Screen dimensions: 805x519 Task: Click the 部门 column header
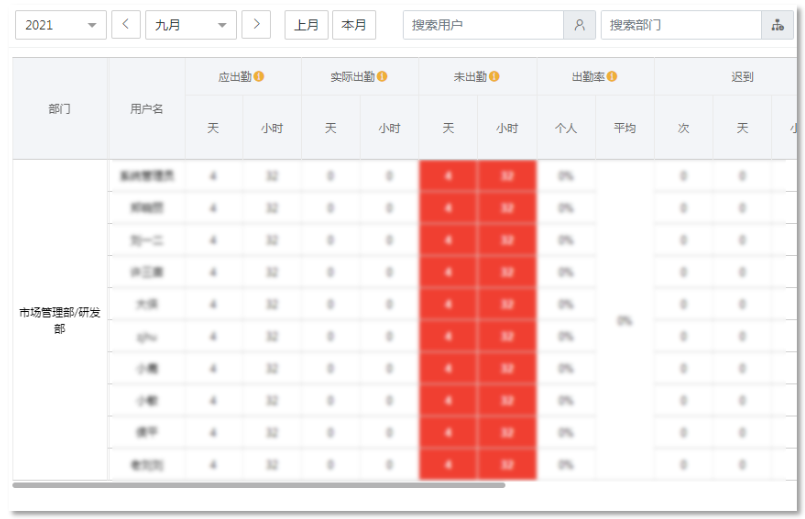pyautogui.click(x=60, y=108)
